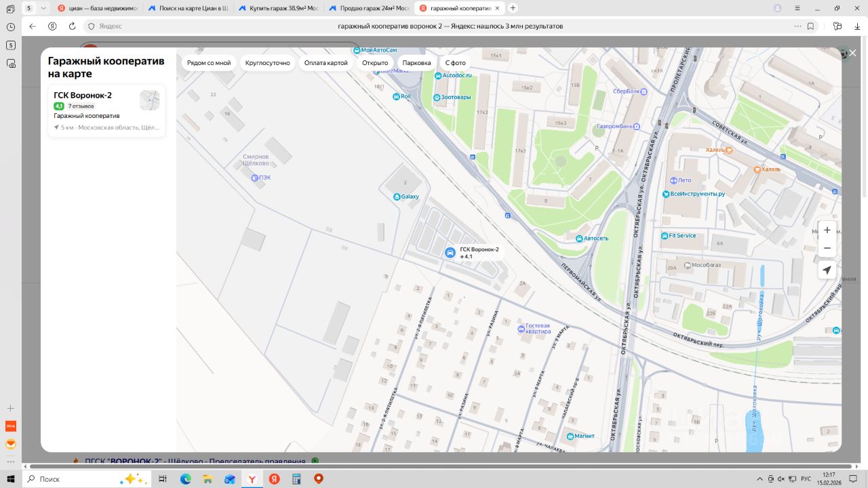Screen dimensions: 868x488
Task: Apply the Рядом со мной filter
Action: [x=209, y=63]
